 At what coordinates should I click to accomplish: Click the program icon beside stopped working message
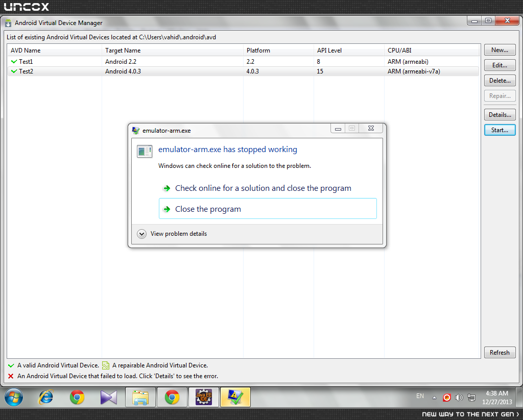tap(145, 151)
